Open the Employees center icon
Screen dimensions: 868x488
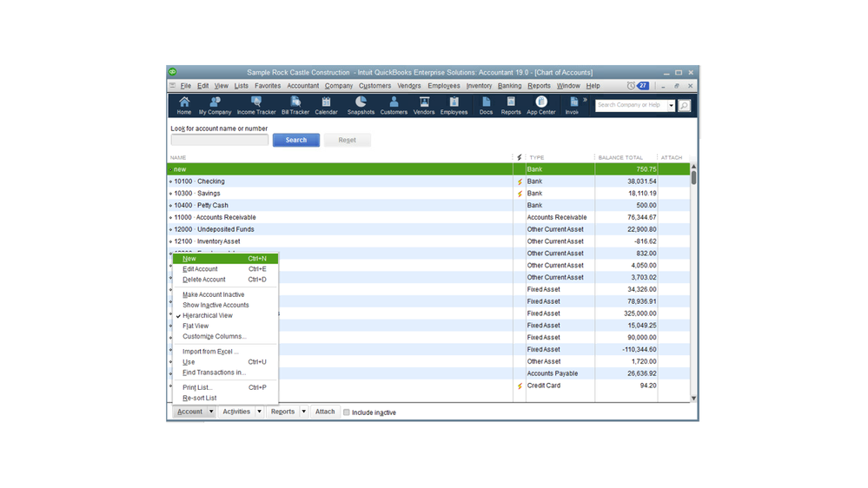click(454, 105)
